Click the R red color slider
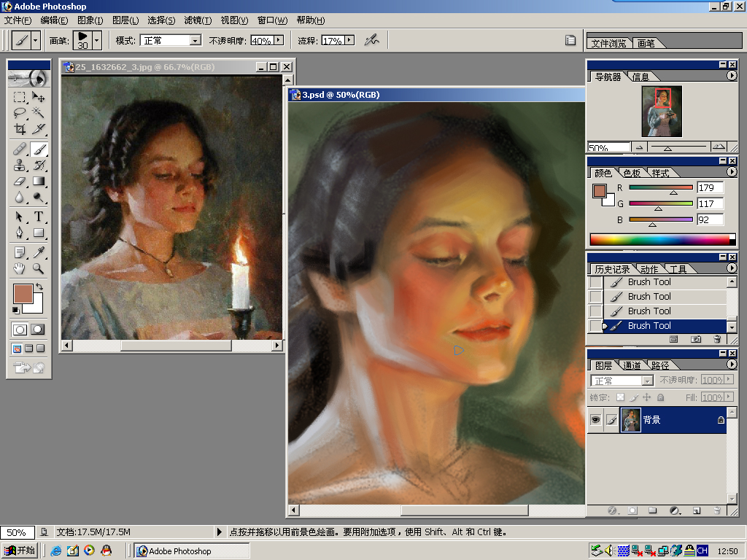This screenshot has width=747, height=560. (661, 187)
